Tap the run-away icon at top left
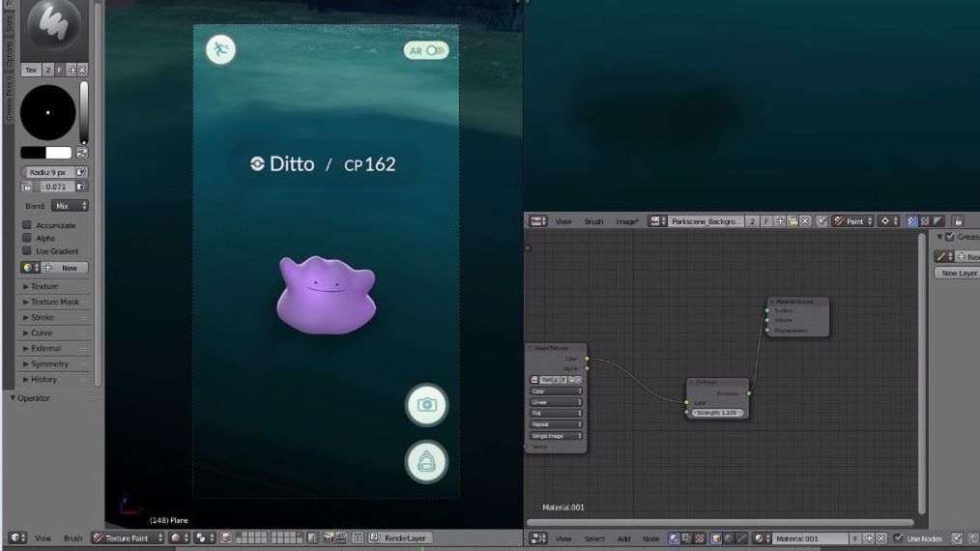This screenshot has height=551, width=980. coord(220,49)
